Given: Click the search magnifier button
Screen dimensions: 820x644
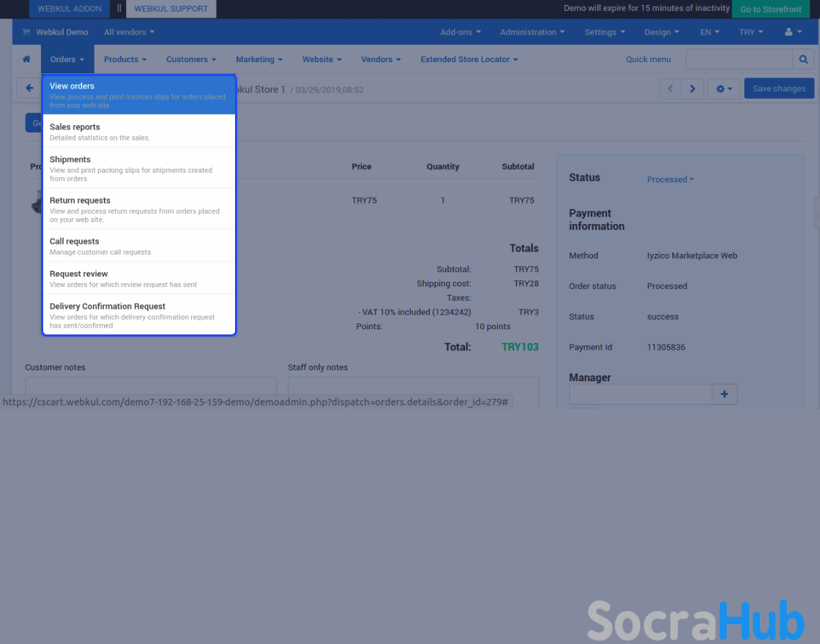Looking at the screenshot, I should [x=803, y=59].
